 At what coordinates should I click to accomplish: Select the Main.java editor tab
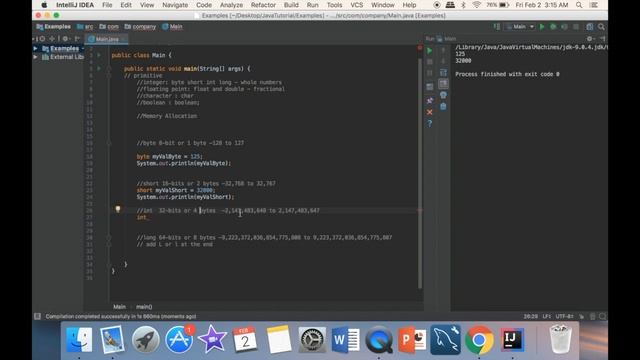pos(107,39)
